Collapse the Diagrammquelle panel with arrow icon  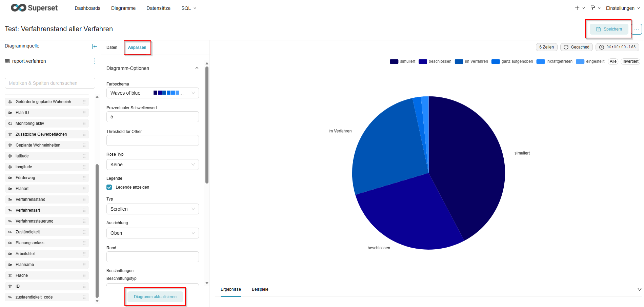[x=95, y=46]
